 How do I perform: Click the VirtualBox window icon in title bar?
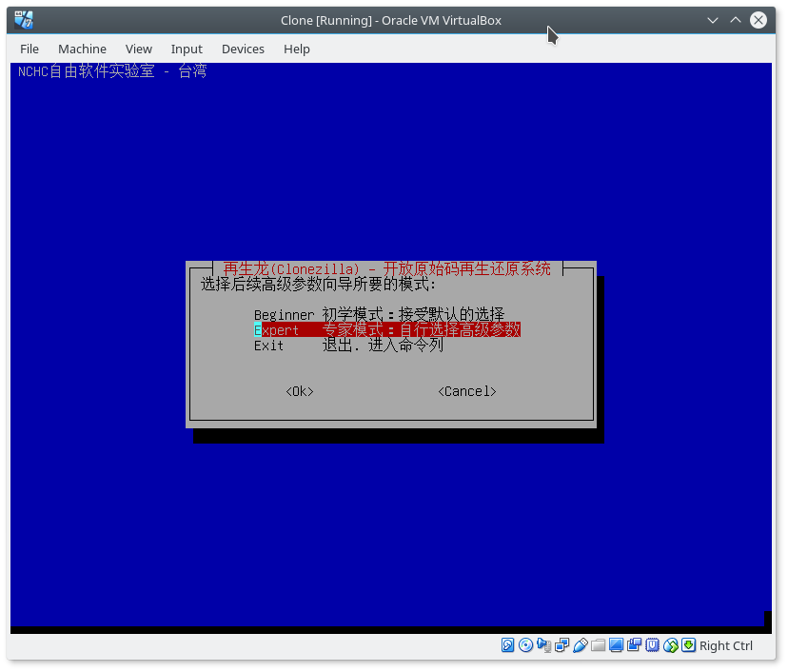click(24, 20)
